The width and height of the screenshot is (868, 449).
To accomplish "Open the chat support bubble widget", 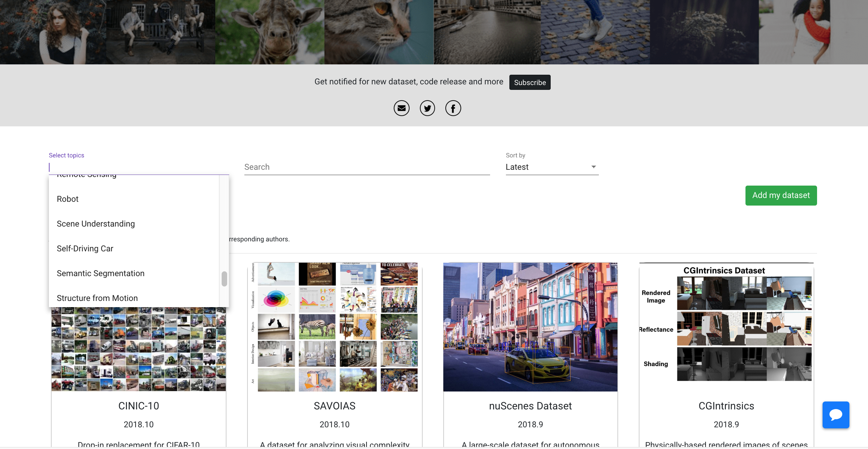I will pos(836,415).
